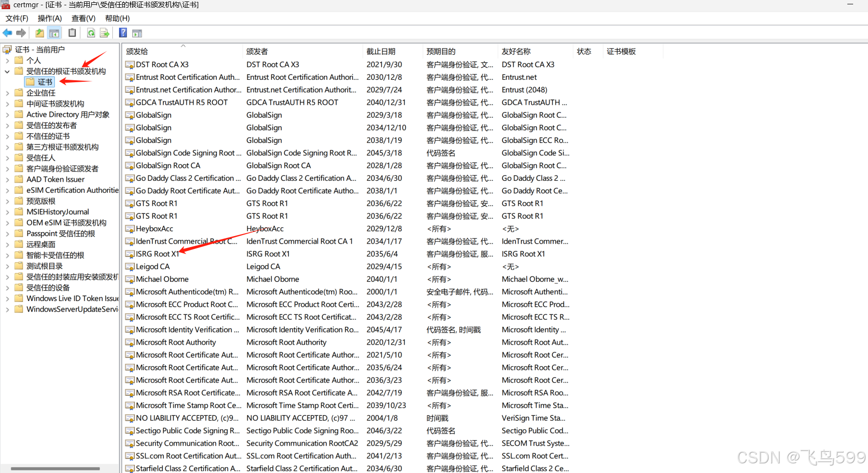Open the 文件(F) menu

(17, 18)
